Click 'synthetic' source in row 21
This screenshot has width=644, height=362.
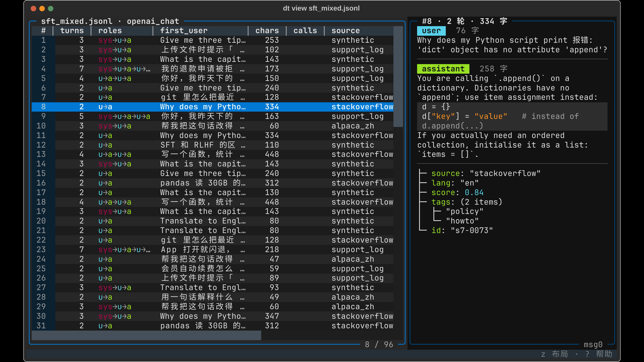[353, 231]
